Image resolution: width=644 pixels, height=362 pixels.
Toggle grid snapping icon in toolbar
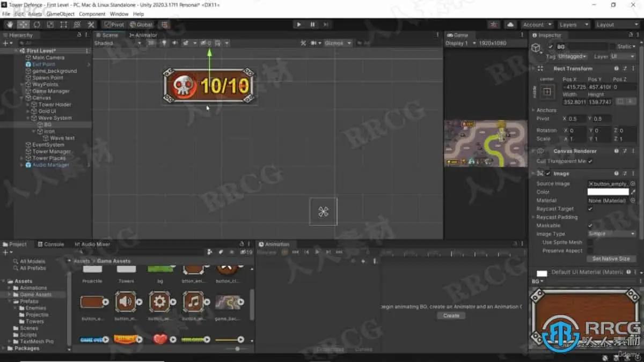point(164,24)
